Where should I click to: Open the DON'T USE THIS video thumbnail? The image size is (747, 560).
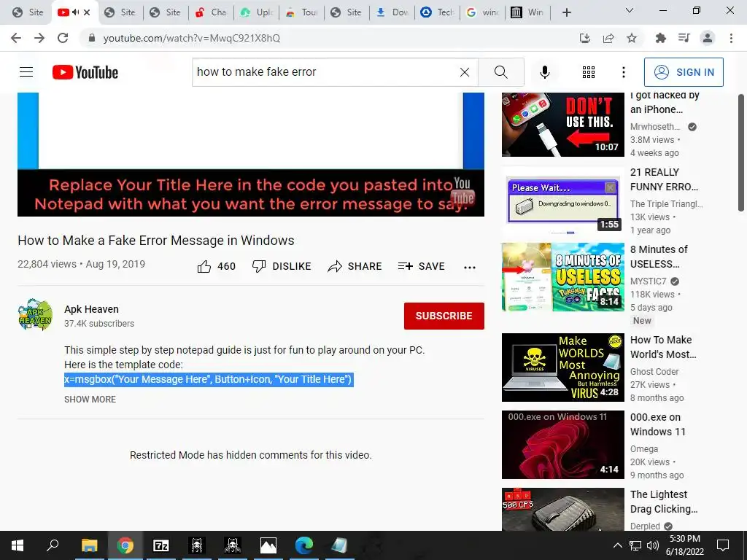562,125
